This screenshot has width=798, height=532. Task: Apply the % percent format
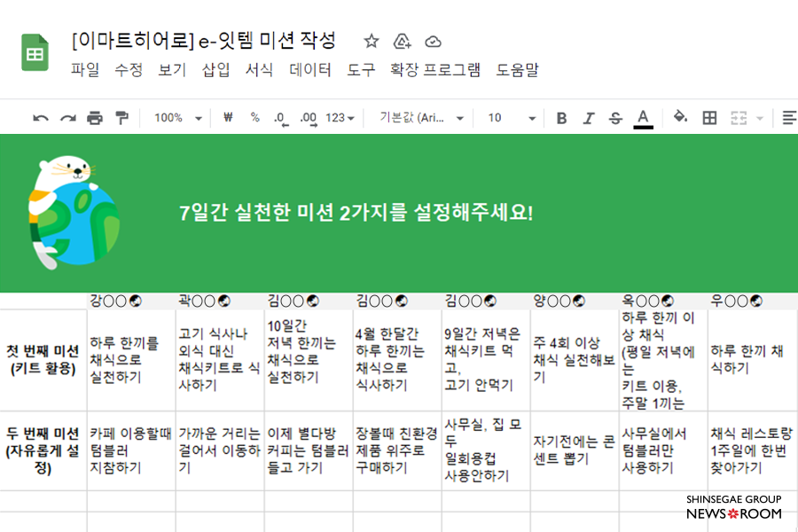254,118
